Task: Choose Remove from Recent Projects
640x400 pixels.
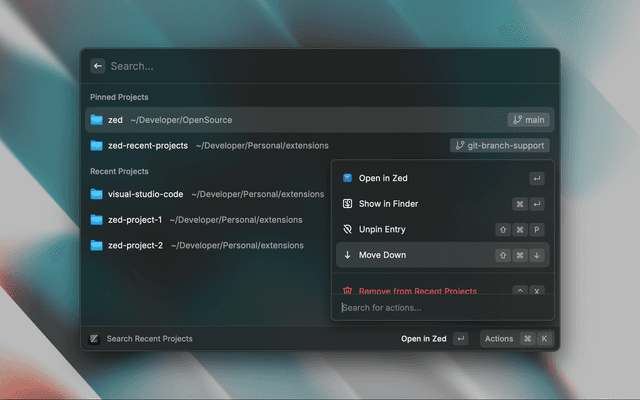Action: click(x=417, y=291)
